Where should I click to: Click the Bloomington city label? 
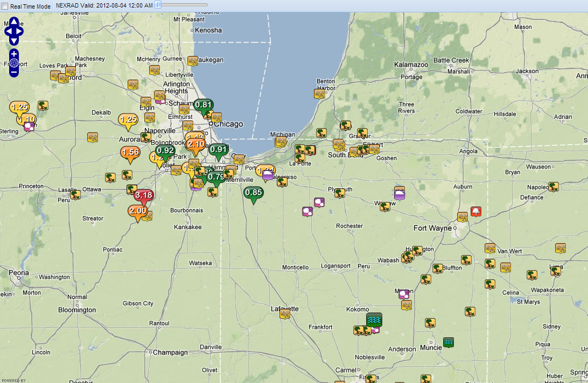pos(77,310)
